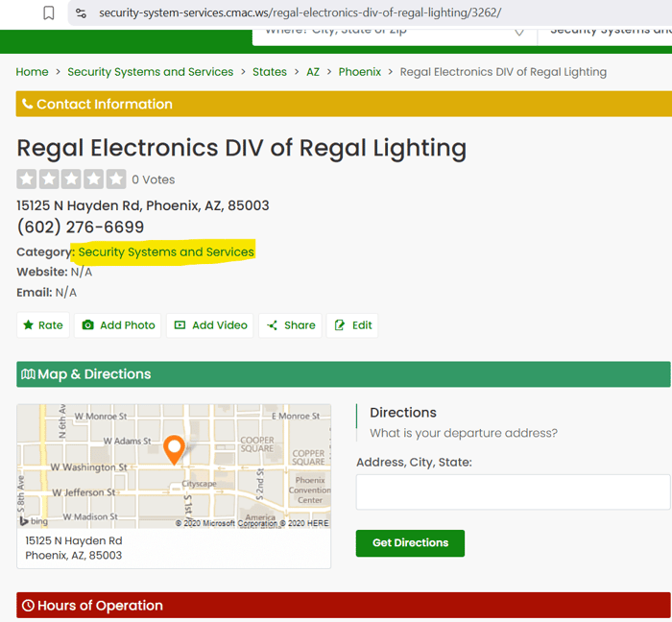Click the Add Photo button
The height and width of the screenshot is (622, 672).
(118, 325)
